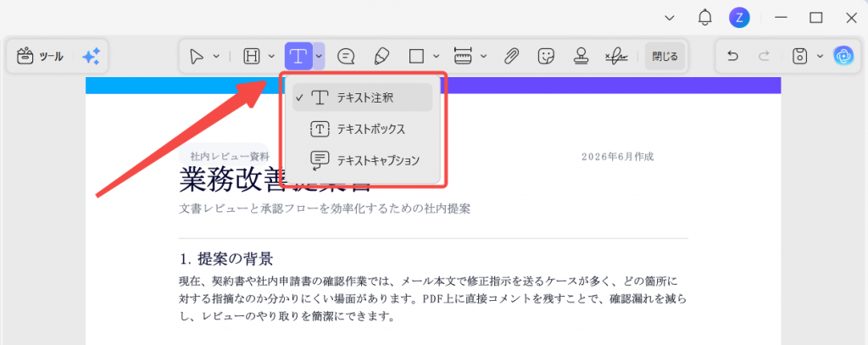
Task: Choose テキストキャプション from the menu
Action: tap(362, 160)
